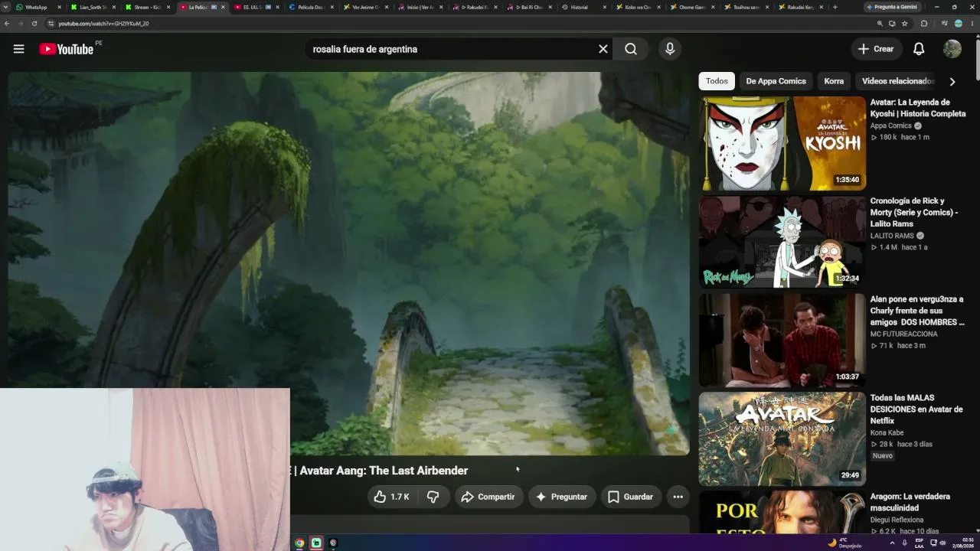
Task: Open the Avatar Netflix video thumbnail
Action: click(x=782, y=439)
